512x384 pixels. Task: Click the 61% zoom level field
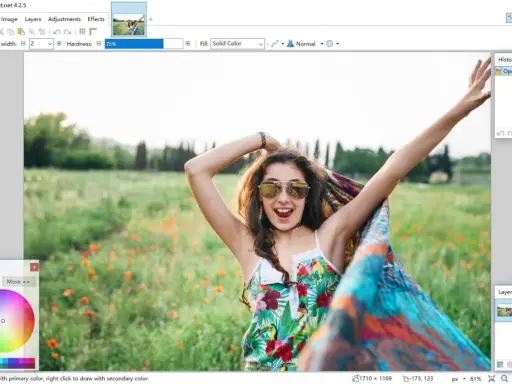(x=475, y=379)
